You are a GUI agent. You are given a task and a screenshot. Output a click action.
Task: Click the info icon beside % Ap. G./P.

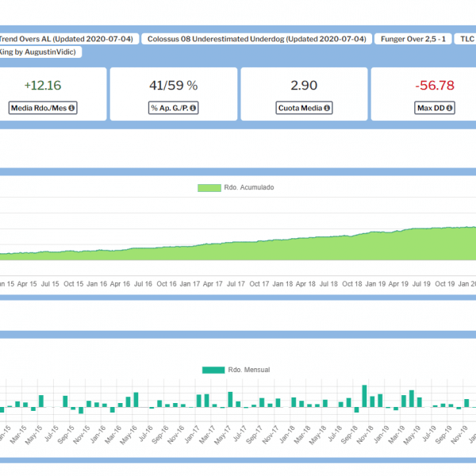(x=194, y=108)
